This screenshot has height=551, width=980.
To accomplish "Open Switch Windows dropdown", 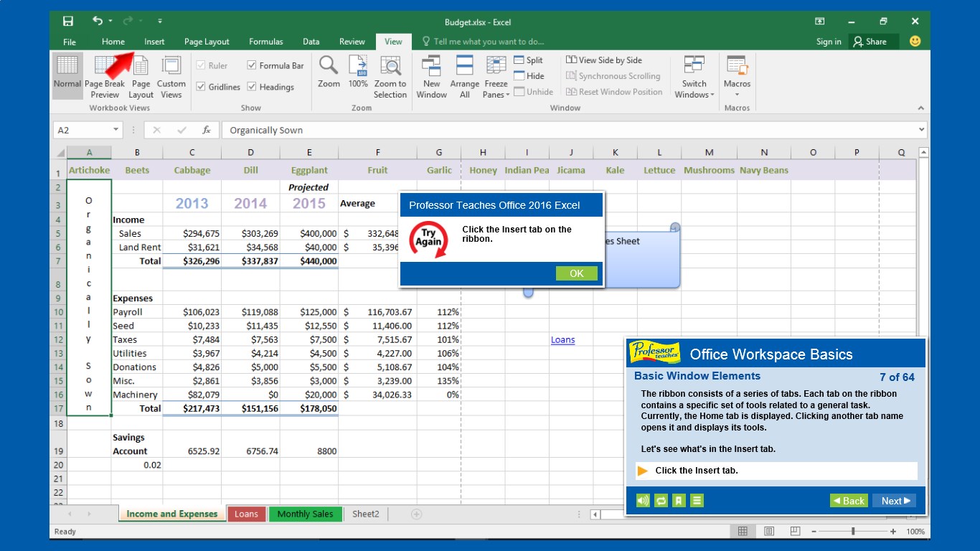I will 694,77.
